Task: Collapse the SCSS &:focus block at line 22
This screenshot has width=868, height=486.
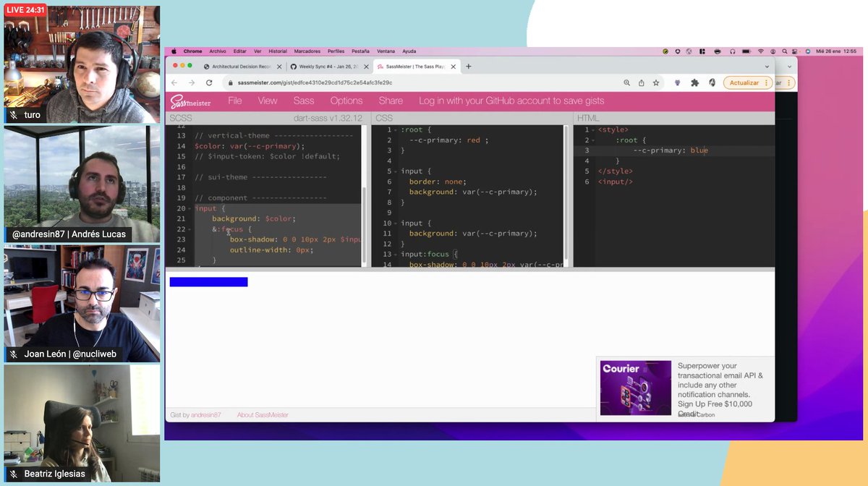Action: click(x=191, y=229)
